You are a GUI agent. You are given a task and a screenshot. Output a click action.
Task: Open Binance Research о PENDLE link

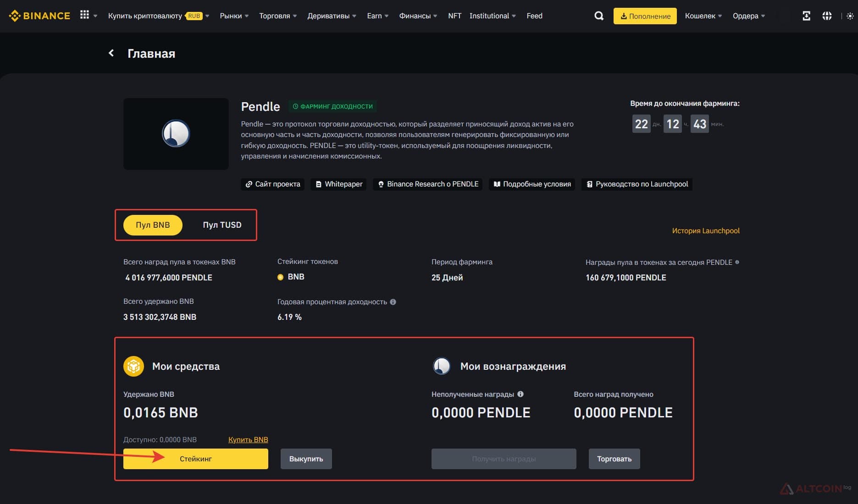(427, 184)
